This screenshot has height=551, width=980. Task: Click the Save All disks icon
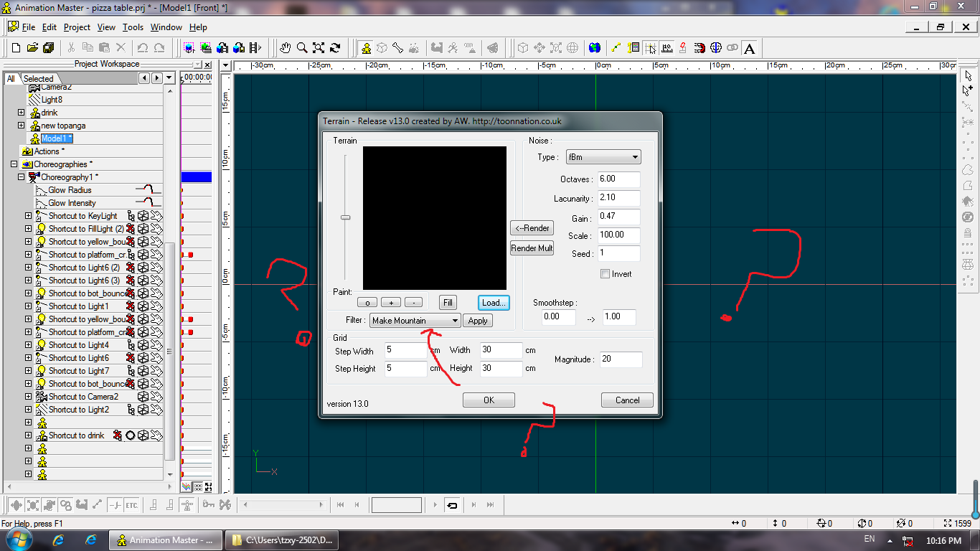pos(49,48)
